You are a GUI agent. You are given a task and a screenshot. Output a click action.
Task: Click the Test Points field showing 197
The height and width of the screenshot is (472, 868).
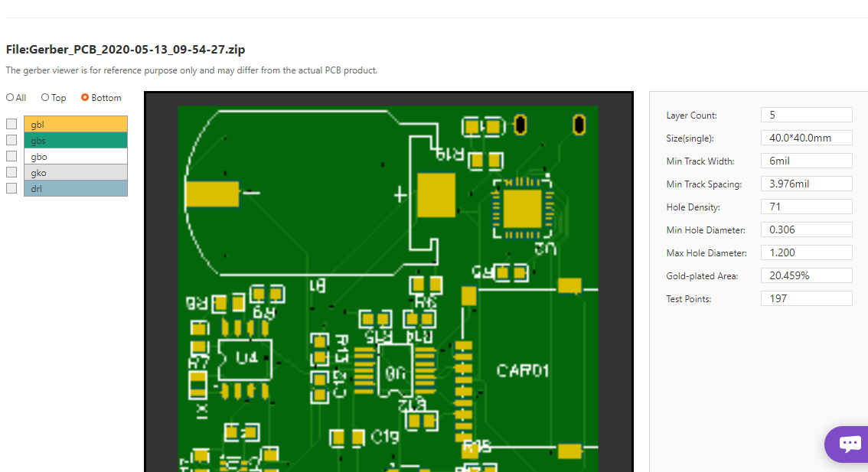point(806,298)
